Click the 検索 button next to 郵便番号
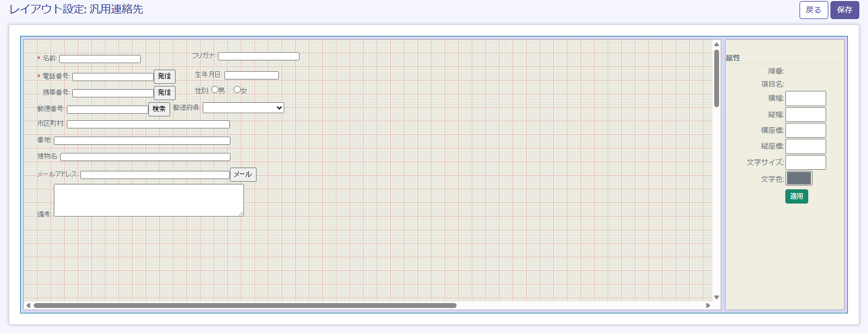Screen dimensions: 868x333 [x=159, y=109]
